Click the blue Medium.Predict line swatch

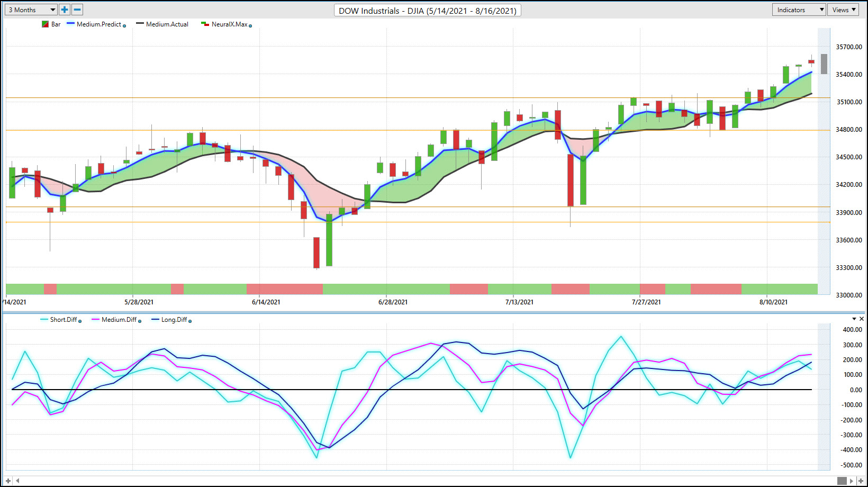pos(70,24)
